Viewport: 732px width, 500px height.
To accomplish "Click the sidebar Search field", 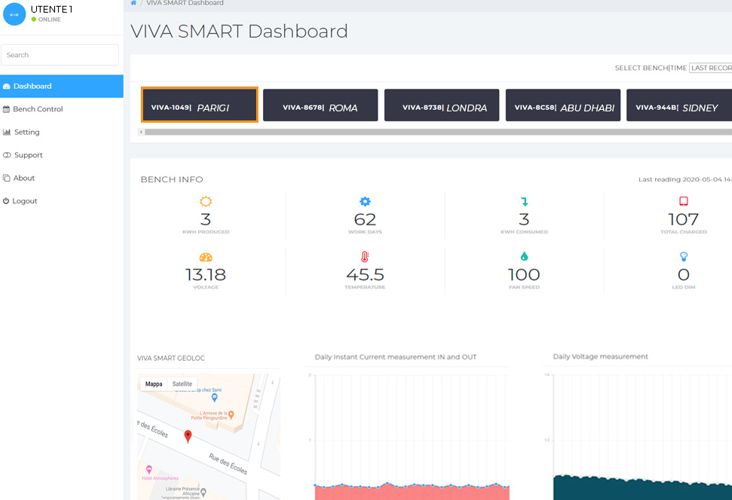I will tap(60, 55).
